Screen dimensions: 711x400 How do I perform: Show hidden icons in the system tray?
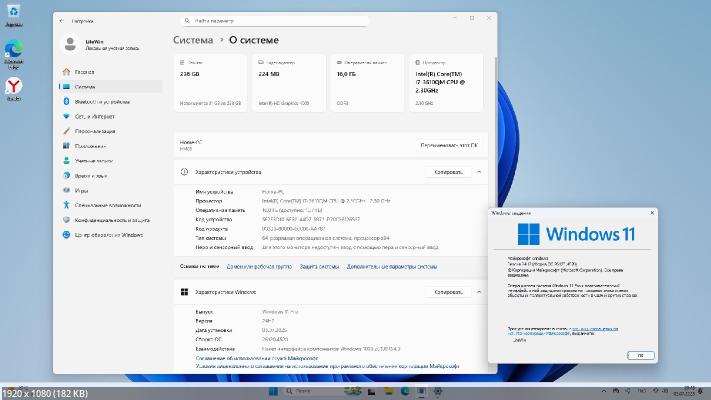click(604, 391)
